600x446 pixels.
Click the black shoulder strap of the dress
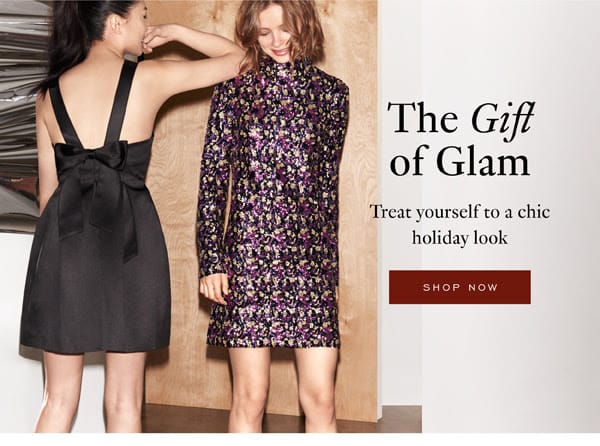122,103
